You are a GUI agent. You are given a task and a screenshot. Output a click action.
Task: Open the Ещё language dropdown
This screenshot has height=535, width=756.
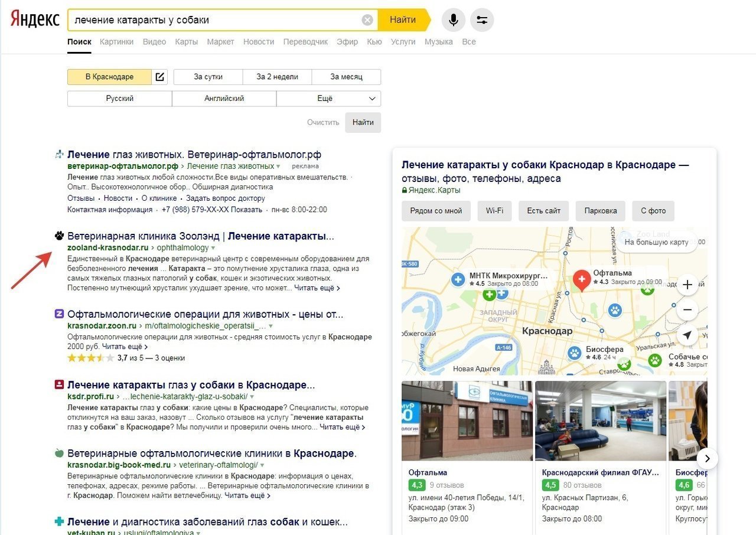pos(329,99)
